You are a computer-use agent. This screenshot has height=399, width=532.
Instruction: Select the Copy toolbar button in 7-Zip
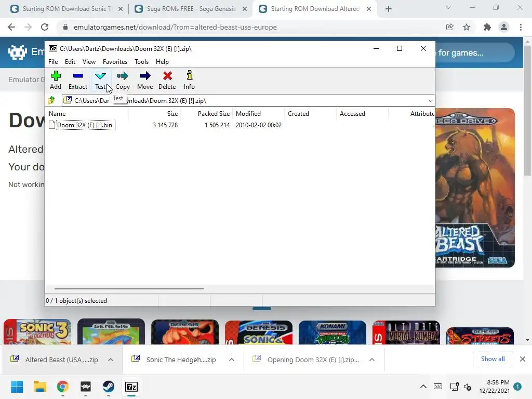123,81
